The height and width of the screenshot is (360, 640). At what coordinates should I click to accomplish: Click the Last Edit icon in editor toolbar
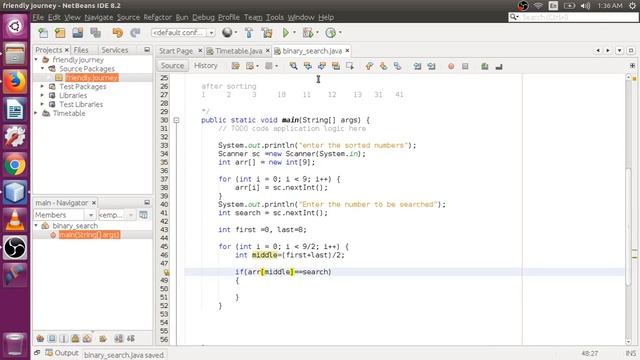pyautogui.click(x=236, y=66)
